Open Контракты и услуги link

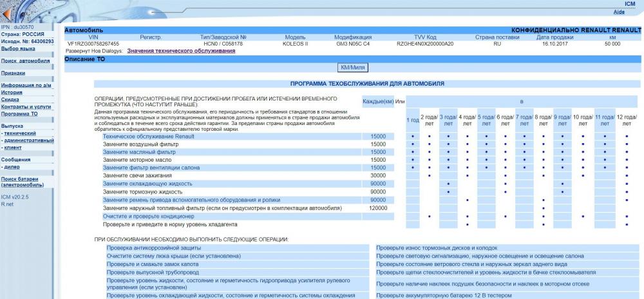(x=26, y=107)
